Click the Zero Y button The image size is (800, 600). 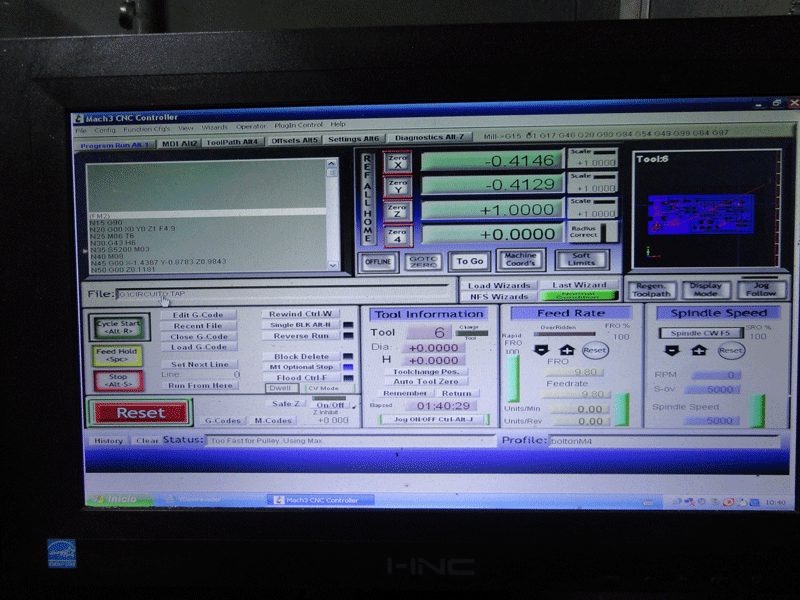pyautogui.click(x=397, y=186)
